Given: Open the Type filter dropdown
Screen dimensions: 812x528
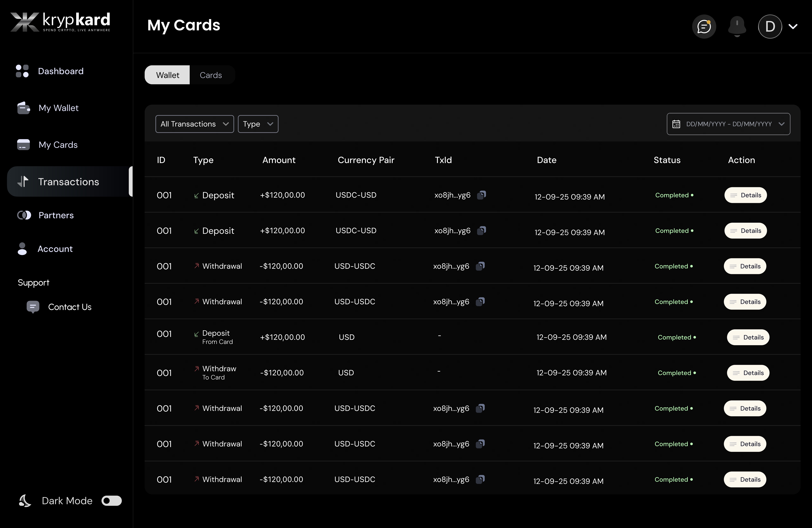Looking at the screenshot, I should pos(258,124).
